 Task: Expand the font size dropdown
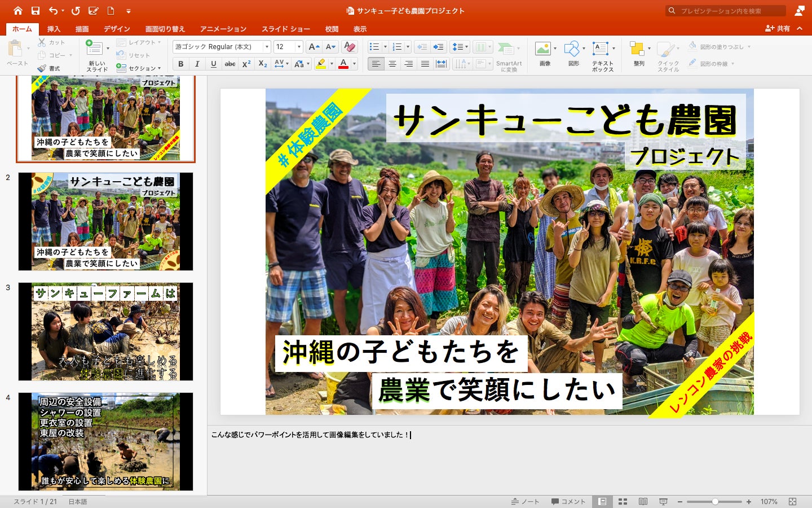(x=299, y=47)
